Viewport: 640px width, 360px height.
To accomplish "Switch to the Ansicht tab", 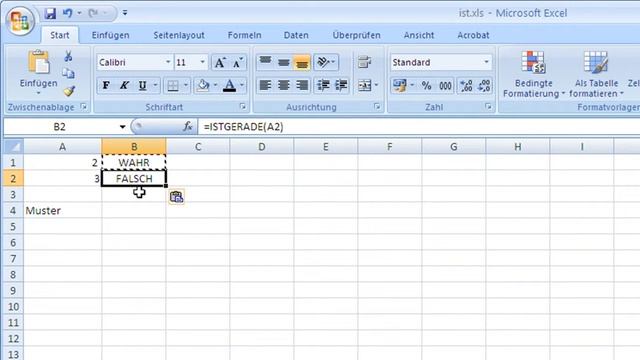I will click(419, 35).
